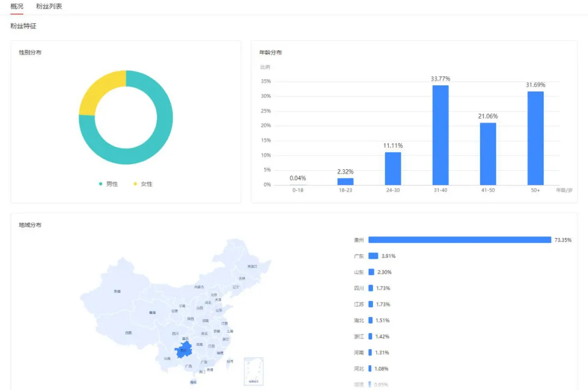Open the 粉丝列表 tab

49,7
